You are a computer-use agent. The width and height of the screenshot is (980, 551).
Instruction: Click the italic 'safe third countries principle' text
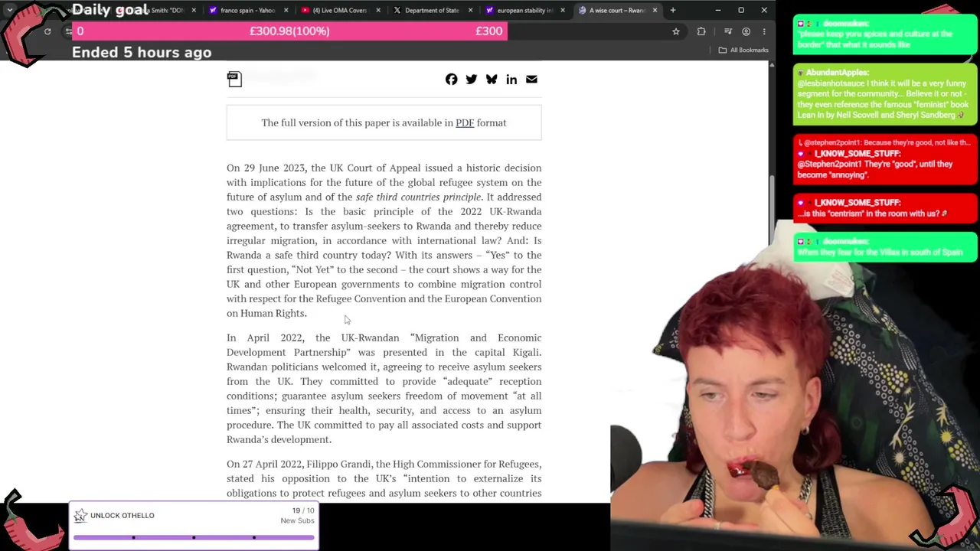coord(418,197)
